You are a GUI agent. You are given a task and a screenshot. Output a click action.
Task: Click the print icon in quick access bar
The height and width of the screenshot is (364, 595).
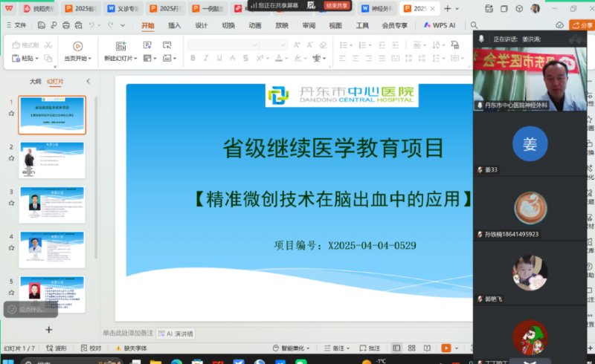click(68, 25)
